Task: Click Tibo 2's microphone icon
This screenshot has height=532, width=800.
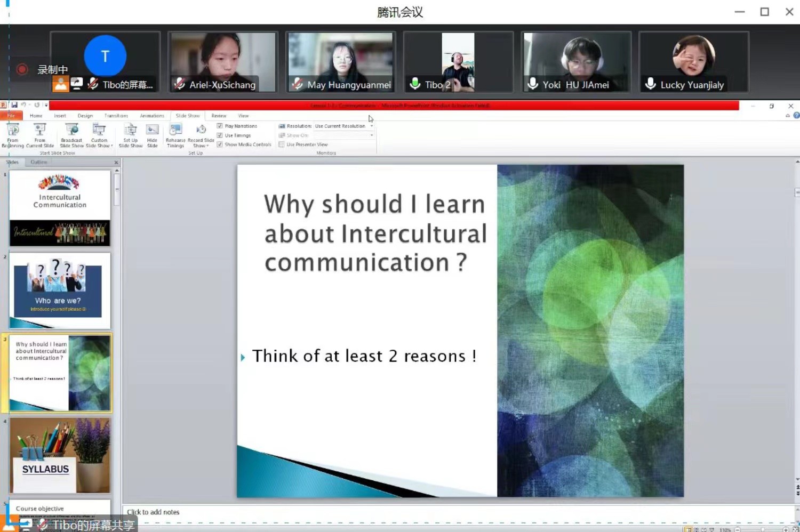Action: (415, 84)
